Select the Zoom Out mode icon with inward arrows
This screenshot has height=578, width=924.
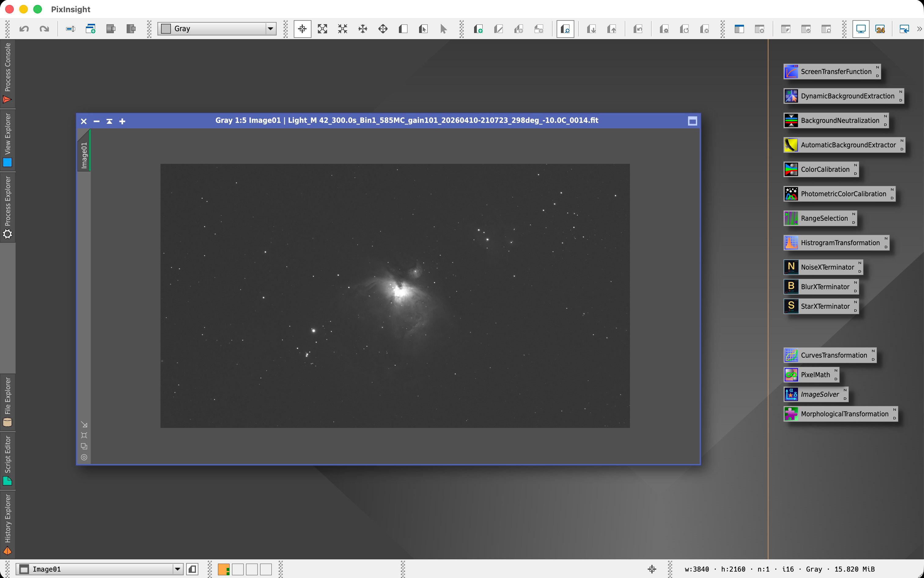click(343, 29)
